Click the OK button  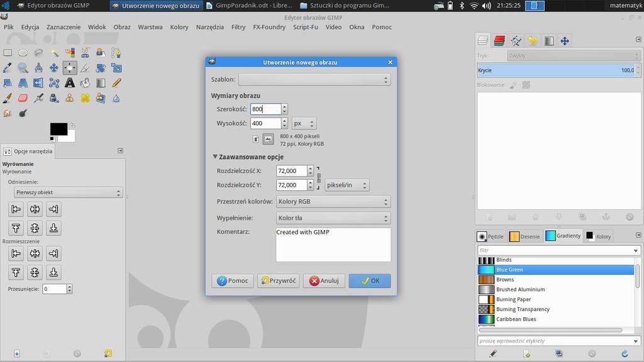[x=370, y=281]
